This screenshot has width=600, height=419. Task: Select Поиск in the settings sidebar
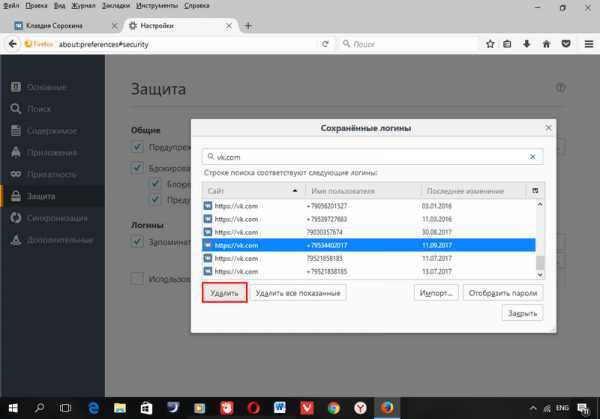(x=53, y=109)
